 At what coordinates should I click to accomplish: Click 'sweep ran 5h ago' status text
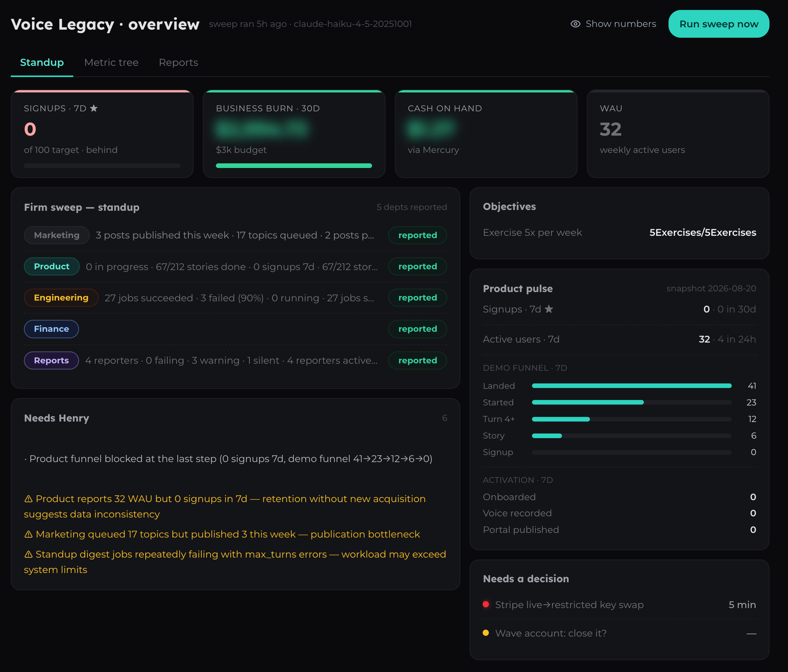pyautogui.click(x=247, y=24)
